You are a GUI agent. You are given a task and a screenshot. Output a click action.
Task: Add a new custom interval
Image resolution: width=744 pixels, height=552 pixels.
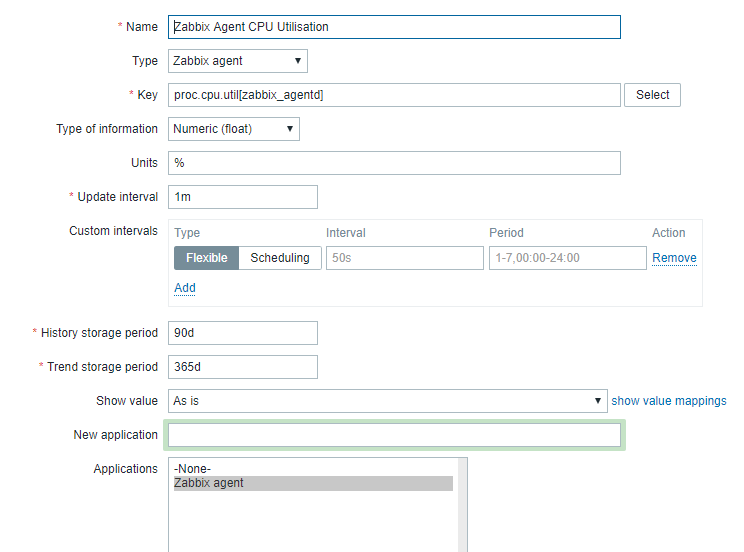pyautogui.click(x=185, y=288)
